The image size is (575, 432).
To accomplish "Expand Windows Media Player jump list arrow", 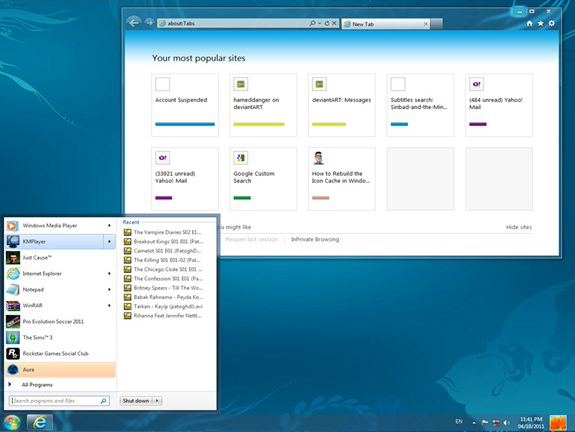I will tap(109, 226).
